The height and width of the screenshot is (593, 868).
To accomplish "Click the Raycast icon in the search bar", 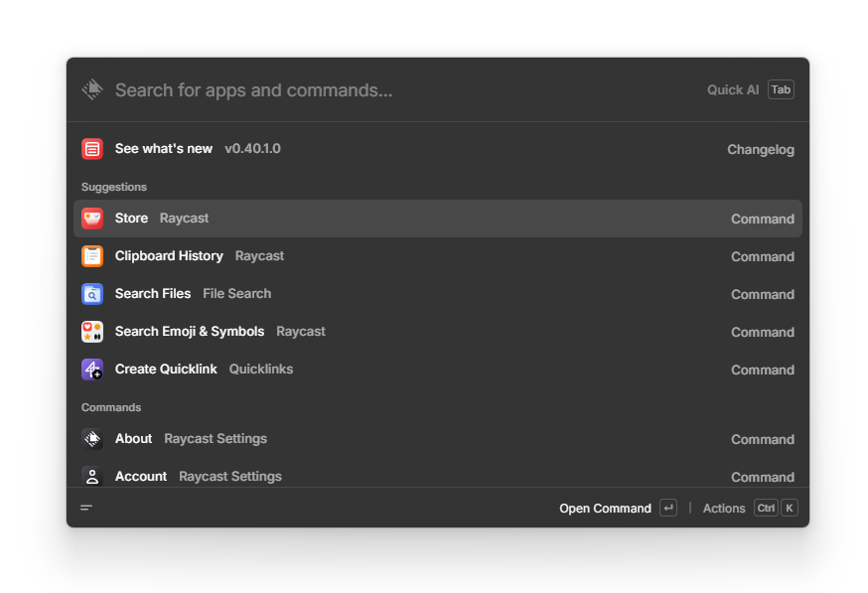I will pyautogui.click(x=91, y=88).
